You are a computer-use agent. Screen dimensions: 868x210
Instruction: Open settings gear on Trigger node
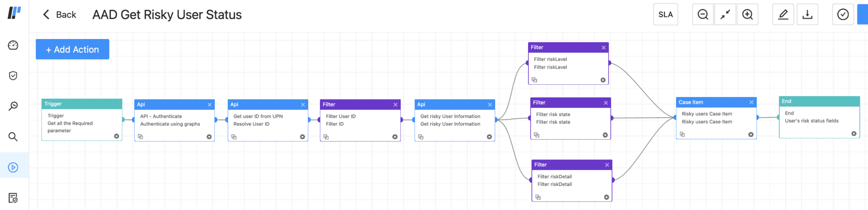tap(117, 136)
